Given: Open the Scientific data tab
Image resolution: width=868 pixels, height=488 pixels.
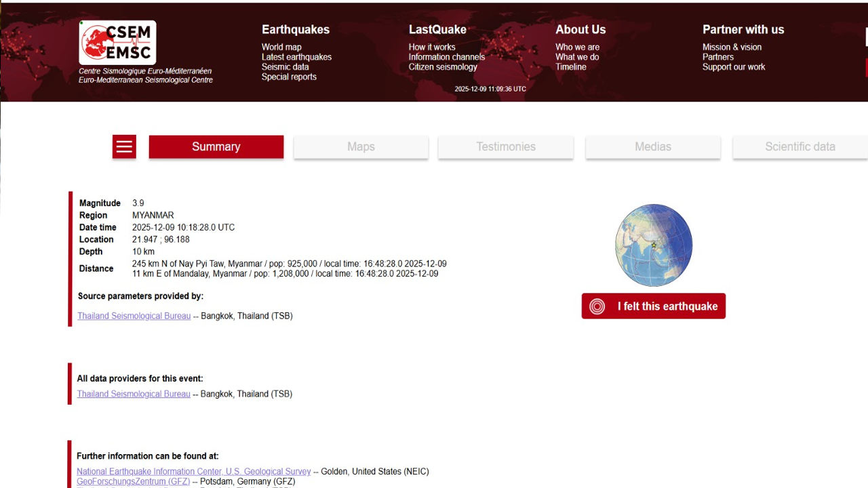Looking at the screenshot, I should point(800,146).
